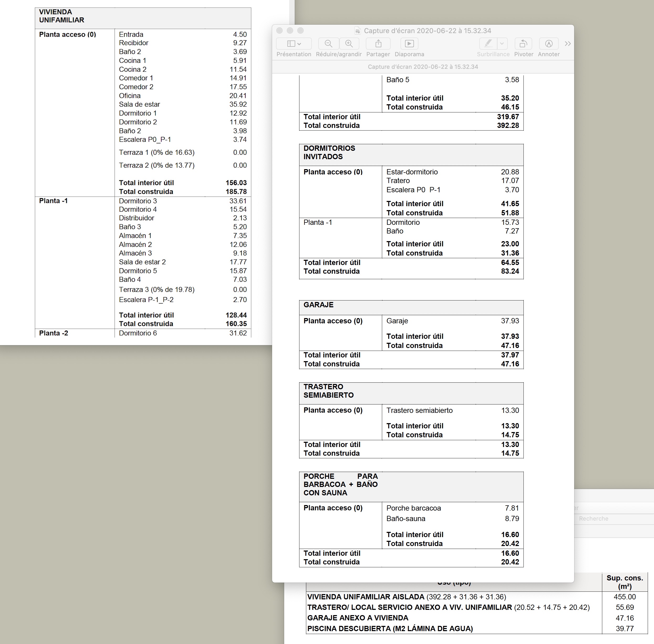Start the Diaporama slideshow
The width and height of the screenshot is (654, 644).
[x=409, y=44]
